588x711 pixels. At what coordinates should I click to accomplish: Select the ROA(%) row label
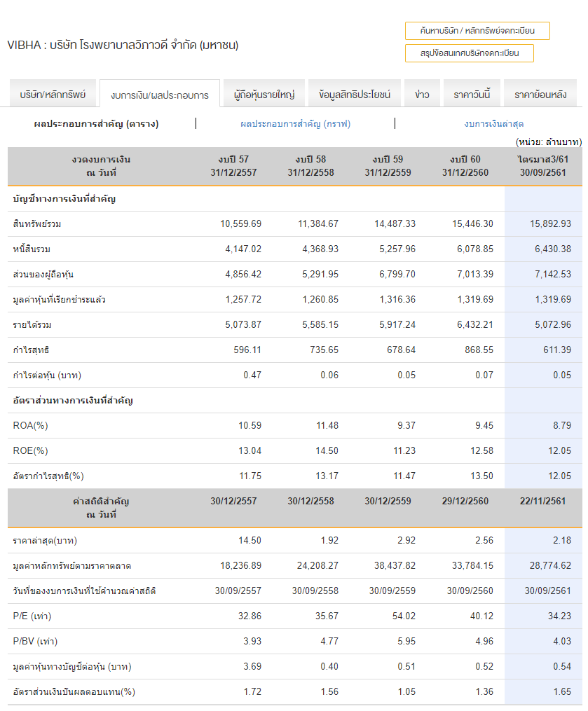pos(30,426)
